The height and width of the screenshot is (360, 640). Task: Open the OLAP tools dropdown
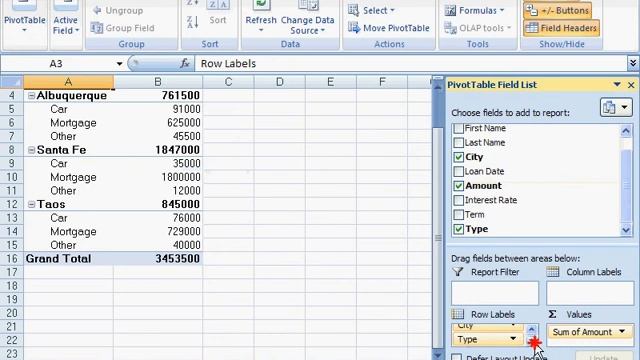pos(477,28)
